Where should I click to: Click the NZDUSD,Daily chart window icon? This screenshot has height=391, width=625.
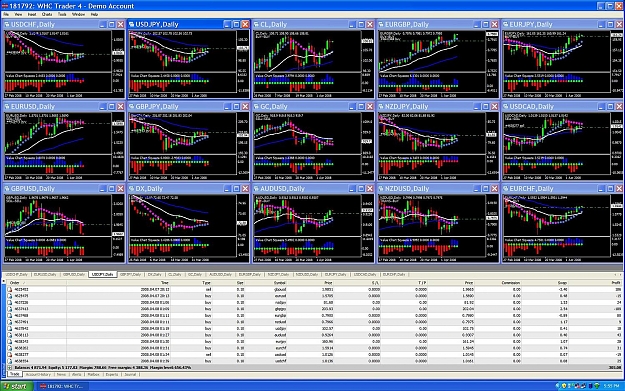click(381, 189)
